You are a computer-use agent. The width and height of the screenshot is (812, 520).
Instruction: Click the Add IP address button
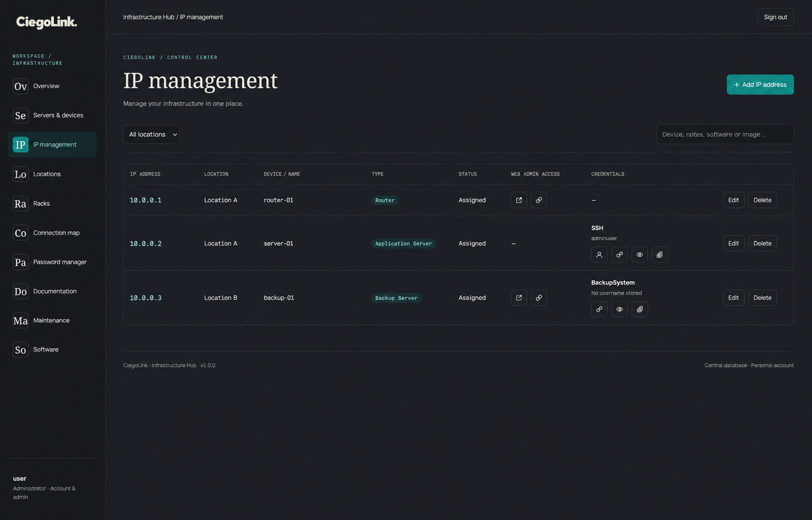pos(760,84)
